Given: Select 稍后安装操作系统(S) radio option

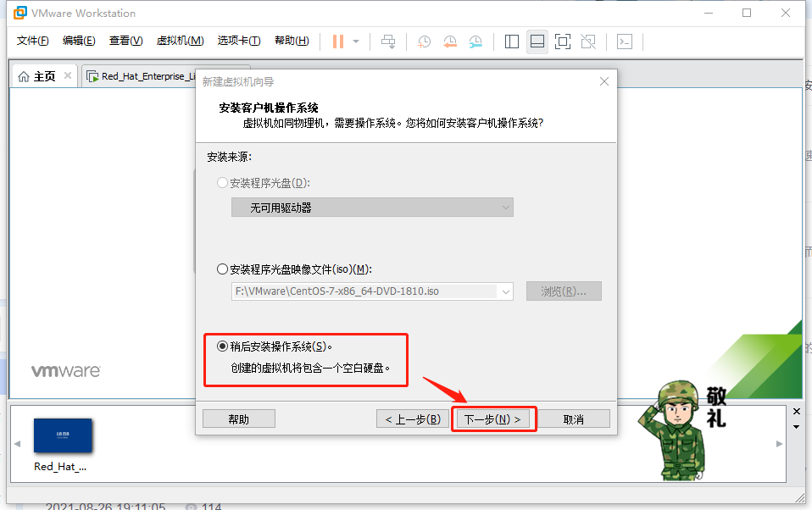Looking at the screenshot, I should click(222, 346).
